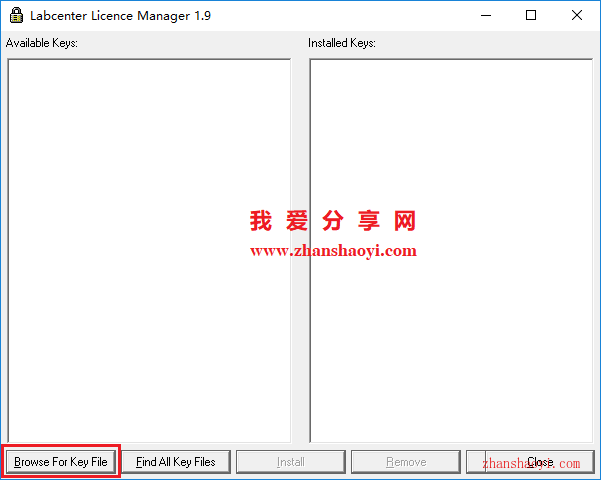
Task: Click Find All Key Files button
Action: pyautogui.click(x=176, y=462)
